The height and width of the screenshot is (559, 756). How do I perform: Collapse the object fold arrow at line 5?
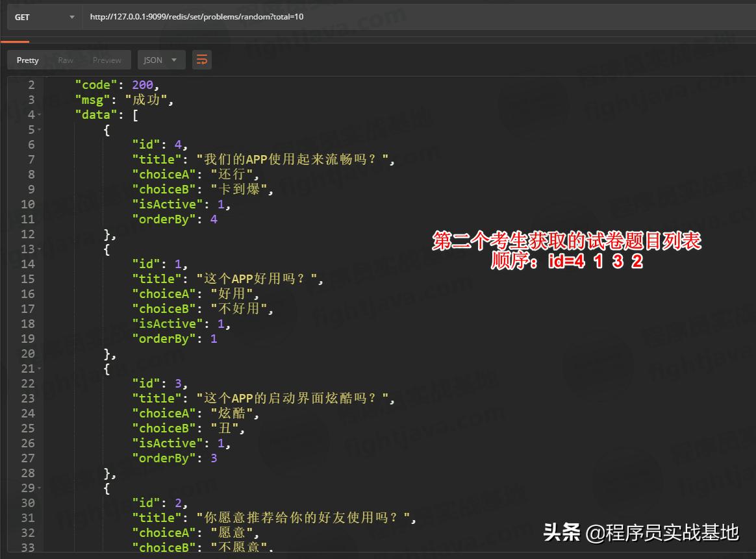[x=39, y=130]
